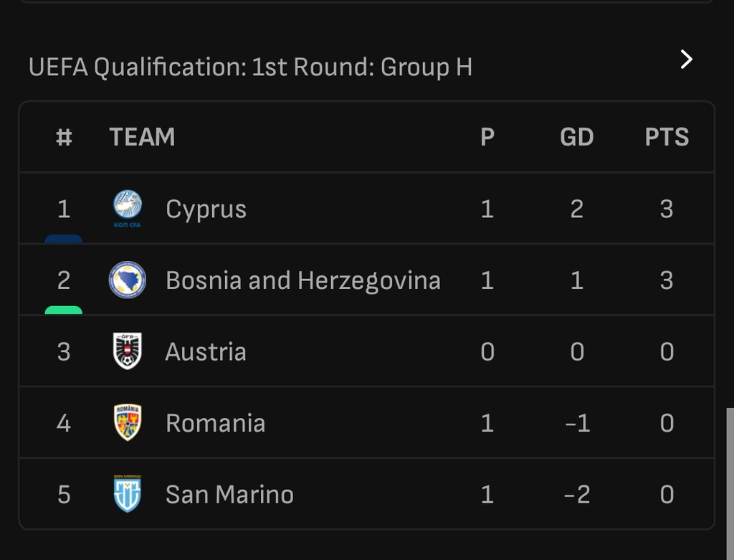Open the Bosnia and Herzegovina team link
Viewport: 734px width, 560px height.
(x=302, y=280)
